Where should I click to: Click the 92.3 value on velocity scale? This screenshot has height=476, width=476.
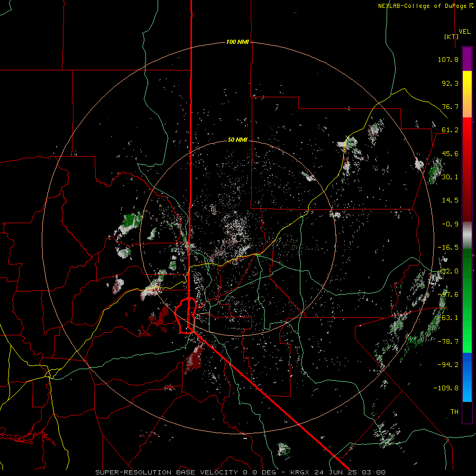click(x=450, y=83)
